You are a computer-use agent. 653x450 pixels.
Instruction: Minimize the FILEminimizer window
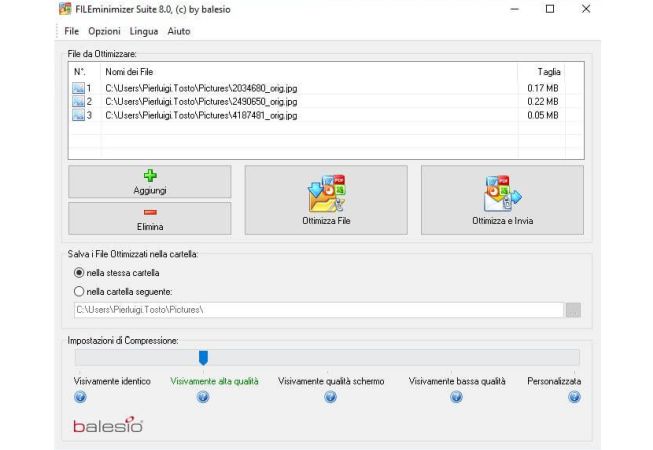[x=515, y=9]
